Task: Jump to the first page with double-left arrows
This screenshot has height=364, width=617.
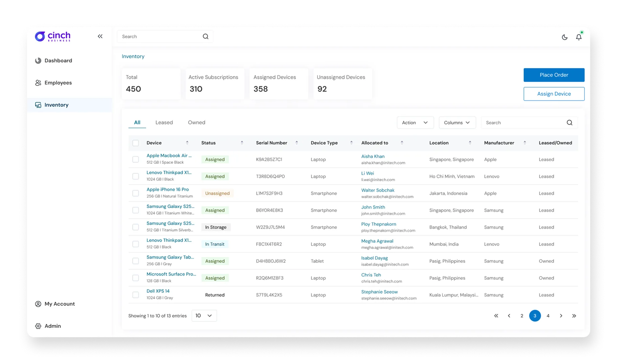Action: pos(496,316)
